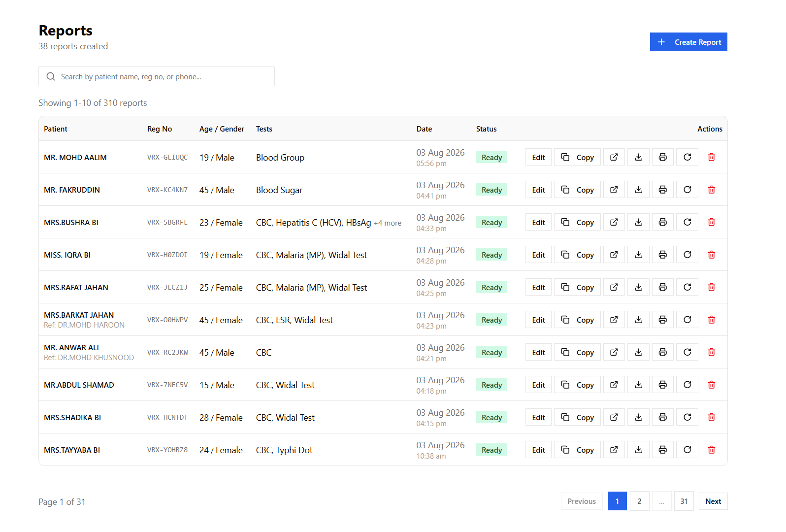Download MR. FAKRUDDIN report
This screenshot has width=786, height=532.
[x=639, y=190]
